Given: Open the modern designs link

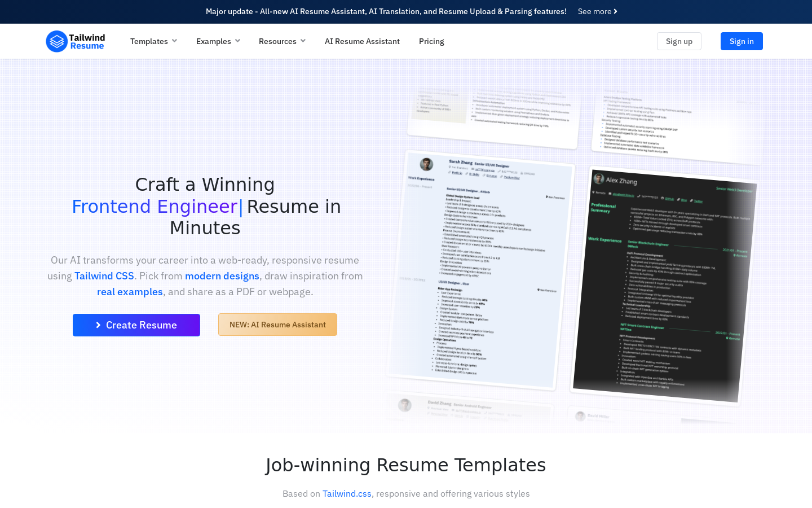Looking at the screenshot, I should [222, 276].
